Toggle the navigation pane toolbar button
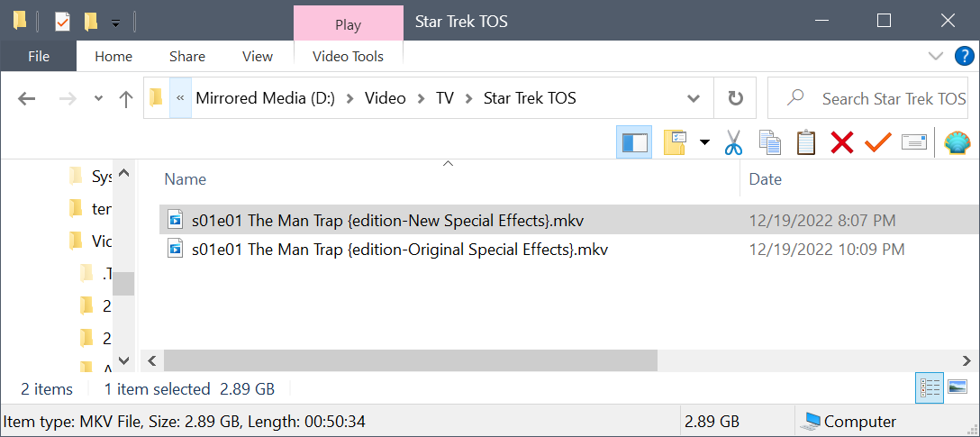The height and width of the screenshot is (437, 980). point(634,142)
